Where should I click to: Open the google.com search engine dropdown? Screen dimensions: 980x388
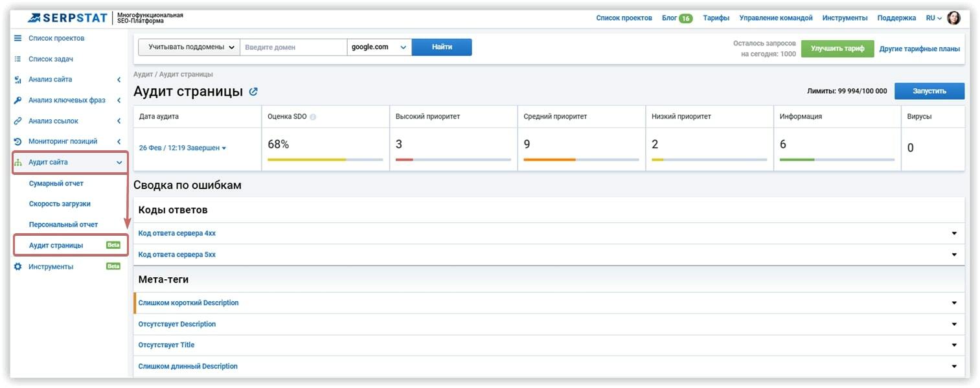[380, 47]
